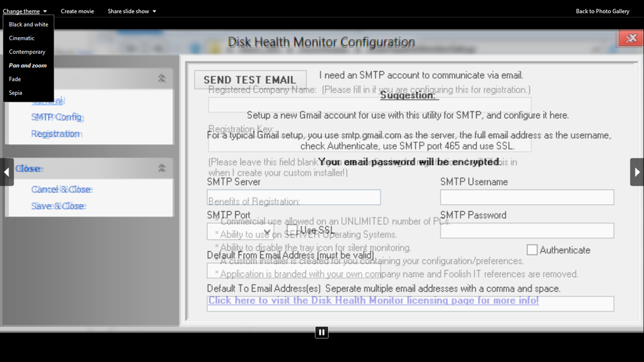Image resolution: width=644 pixels, height=362 pixels.
Task: Click Create movie
Action: pos(77,11)
